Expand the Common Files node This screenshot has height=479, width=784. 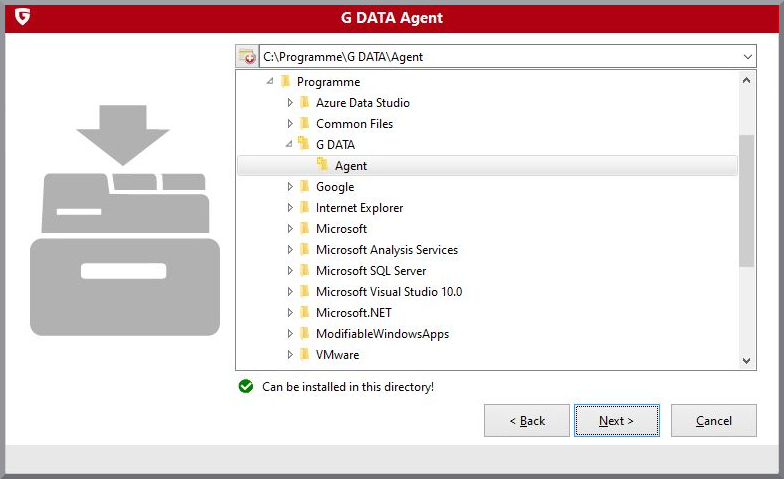click(290, 124)
